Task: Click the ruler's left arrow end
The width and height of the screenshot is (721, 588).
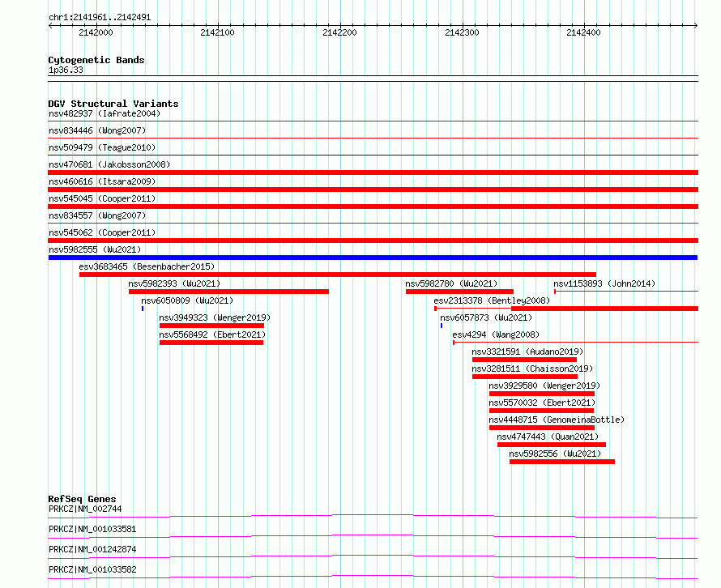Action: click(50, 25)
